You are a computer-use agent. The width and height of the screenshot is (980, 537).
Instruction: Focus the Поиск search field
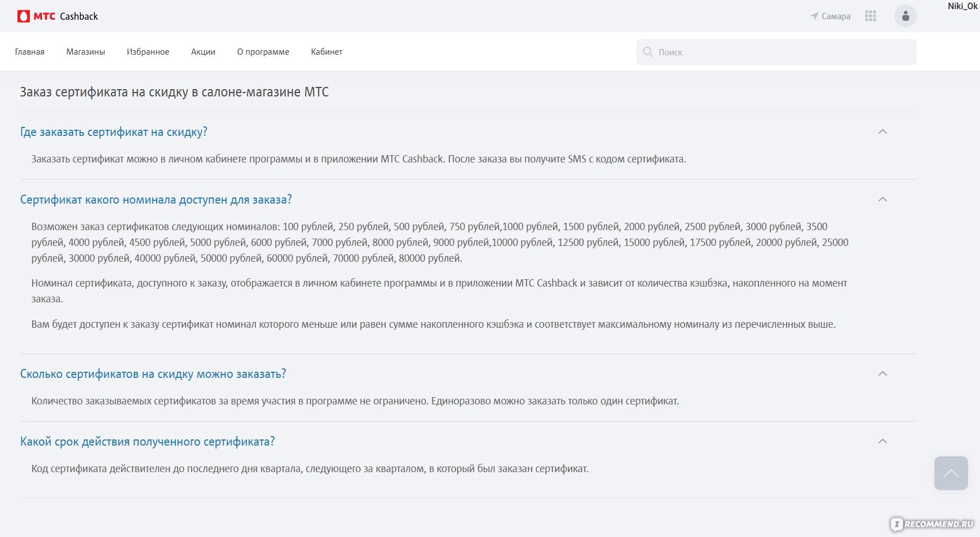[x=776, y=52]
